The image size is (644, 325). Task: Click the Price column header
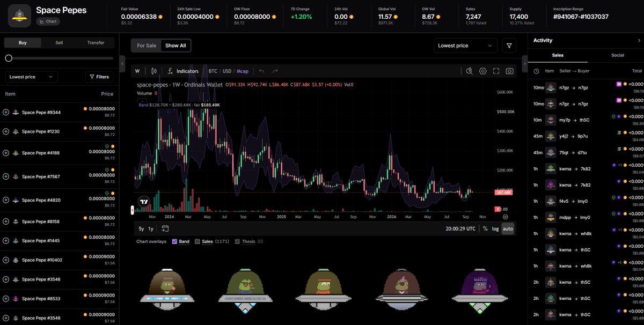tap(107, 94)
